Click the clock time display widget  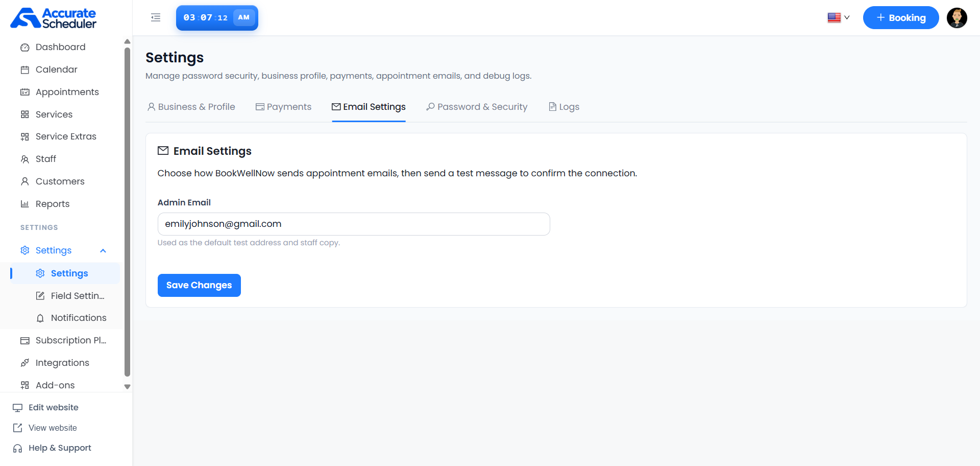(217, 18)
